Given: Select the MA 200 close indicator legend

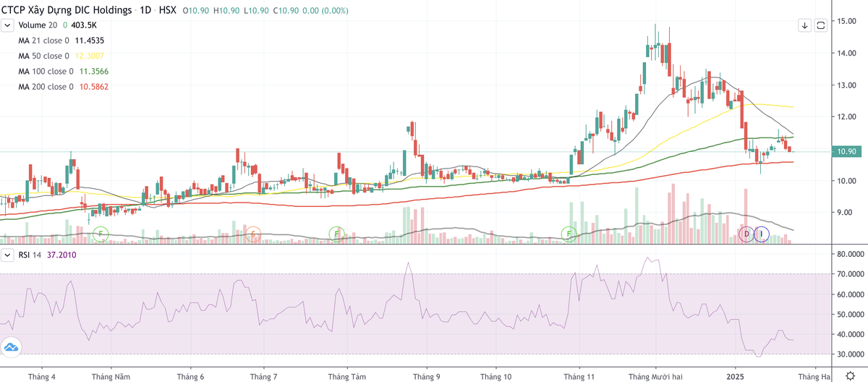Looking at the screenshot, I should coord(46,87).
